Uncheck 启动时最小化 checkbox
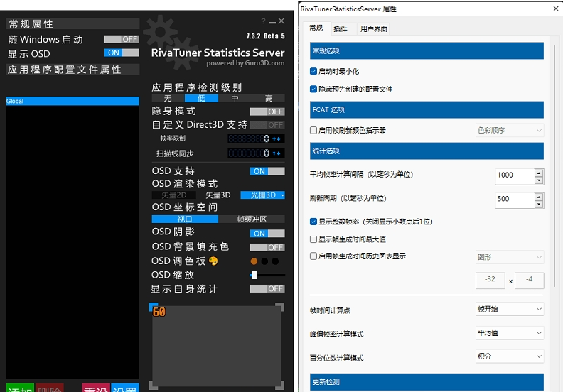 pos(313,71)
